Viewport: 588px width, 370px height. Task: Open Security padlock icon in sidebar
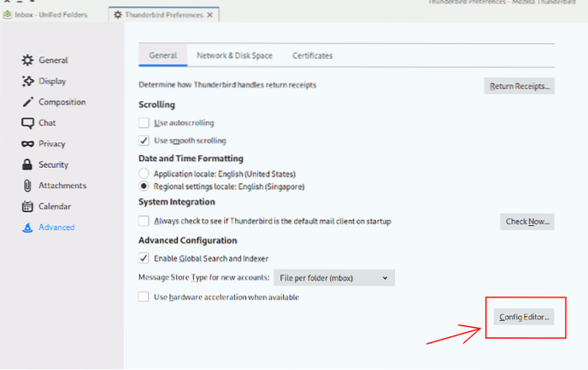click(28, 165)
